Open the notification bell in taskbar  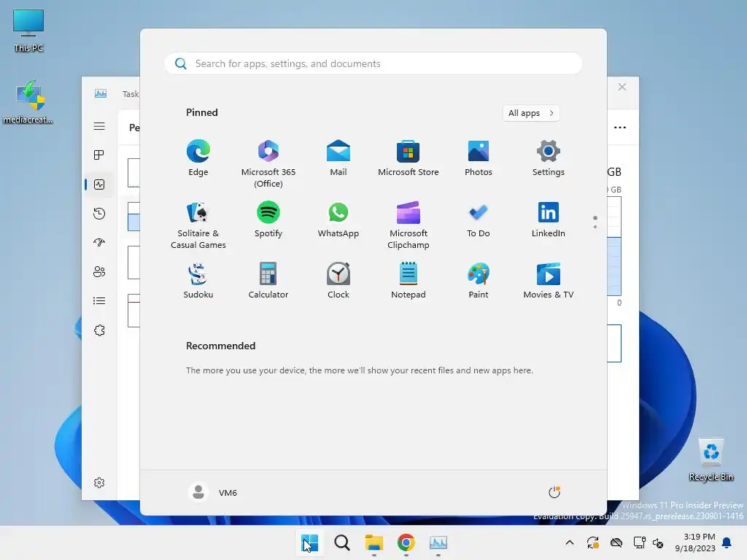[727, 542]
